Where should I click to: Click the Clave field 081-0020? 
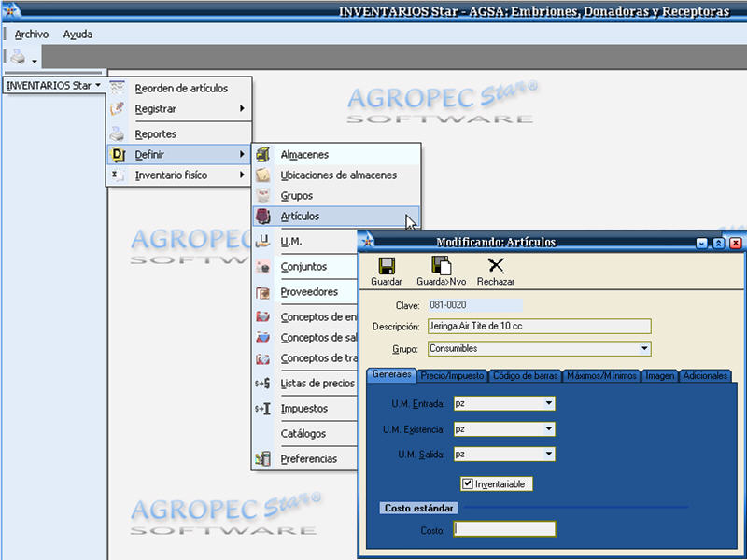coord(475,305)
